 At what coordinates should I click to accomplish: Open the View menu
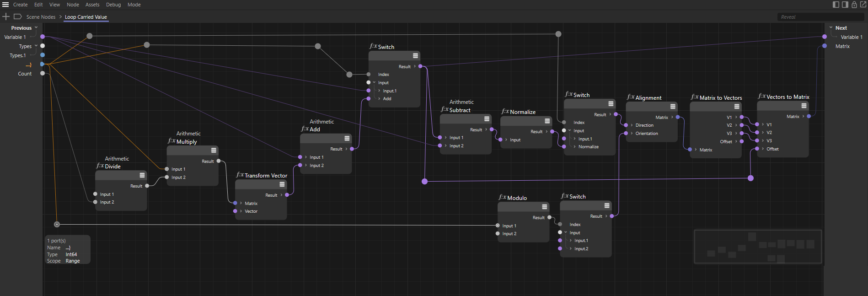[x=54, y=5]
